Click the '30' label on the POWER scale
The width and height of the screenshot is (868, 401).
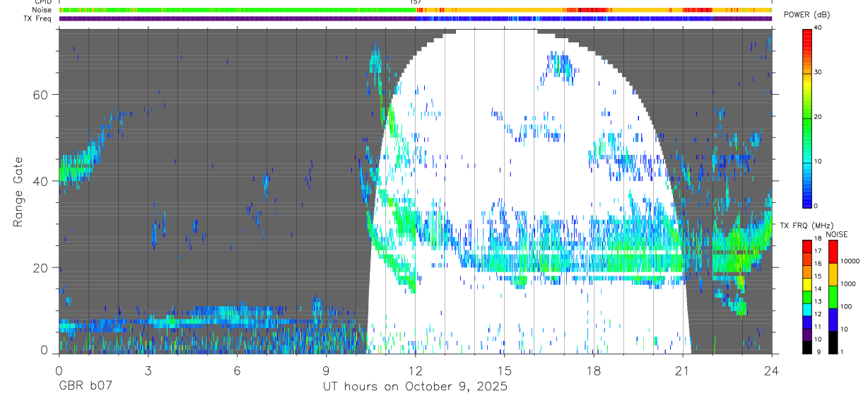[x=818, y=73]
